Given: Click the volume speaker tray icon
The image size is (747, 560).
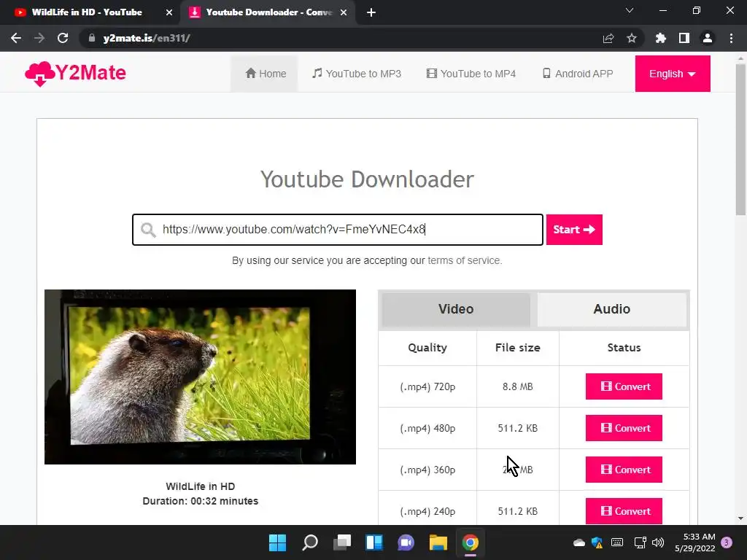Looking at the screenshot, I should click(x=658, y=542).
